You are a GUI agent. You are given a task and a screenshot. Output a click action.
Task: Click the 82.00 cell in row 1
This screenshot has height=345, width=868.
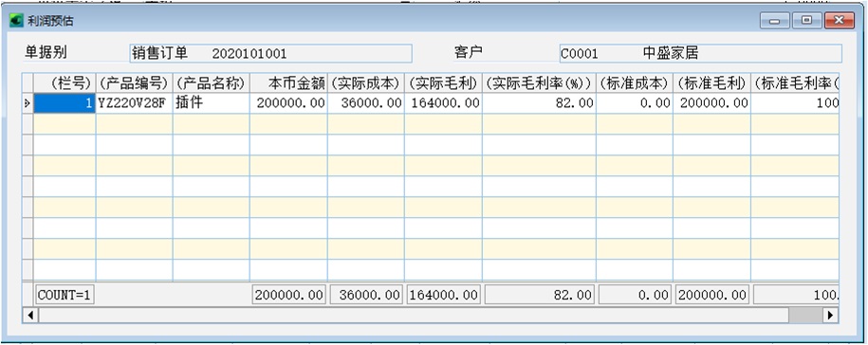coord(539,103)
